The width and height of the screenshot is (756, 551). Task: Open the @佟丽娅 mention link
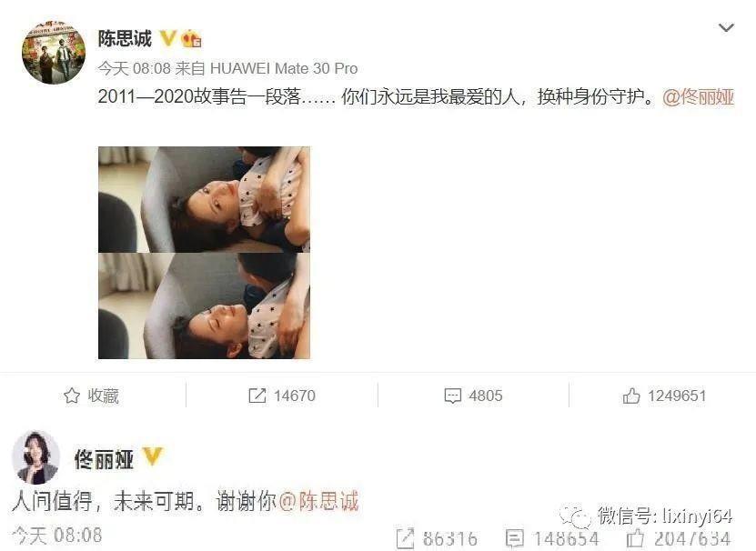point(698,97)
